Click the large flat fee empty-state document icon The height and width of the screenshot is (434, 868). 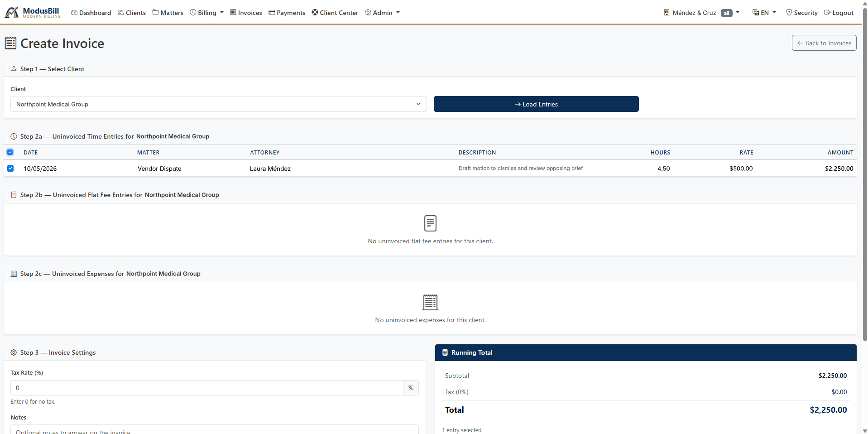[x=430, y=223]
